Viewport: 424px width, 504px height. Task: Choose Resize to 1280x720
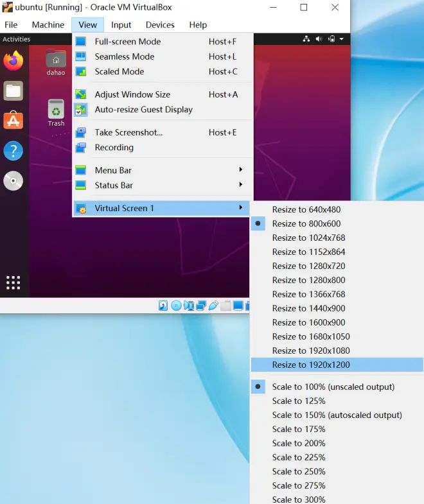(337, 266)
